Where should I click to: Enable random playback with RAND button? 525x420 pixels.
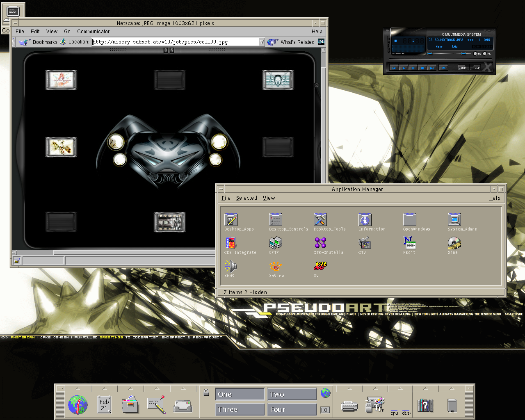(463, 68)
